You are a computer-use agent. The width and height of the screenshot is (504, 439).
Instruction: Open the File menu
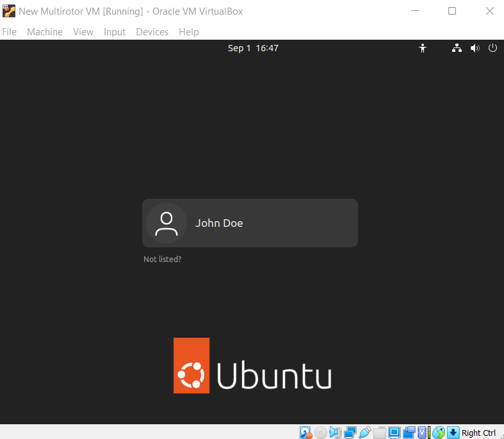pyautogui.click(x=9, y=32)
